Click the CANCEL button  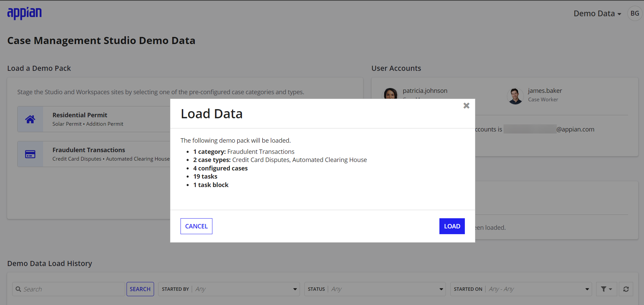[196, 226]
